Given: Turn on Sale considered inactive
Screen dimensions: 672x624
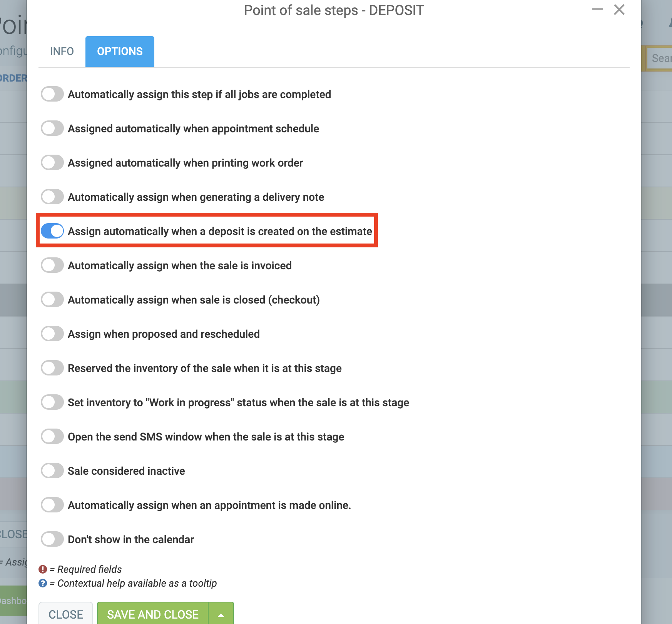Looking at the screenshot, I should [x=52, y=471].
